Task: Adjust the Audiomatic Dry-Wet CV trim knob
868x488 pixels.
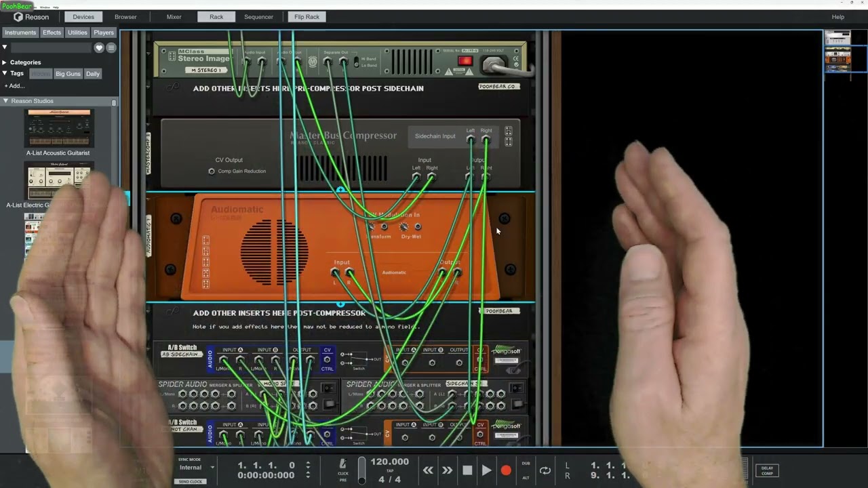Action: coord(403,227)
